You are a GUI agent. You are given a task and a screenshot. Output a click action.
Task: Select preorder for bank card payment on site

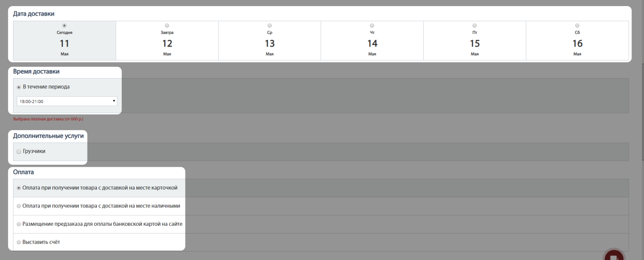19,224
